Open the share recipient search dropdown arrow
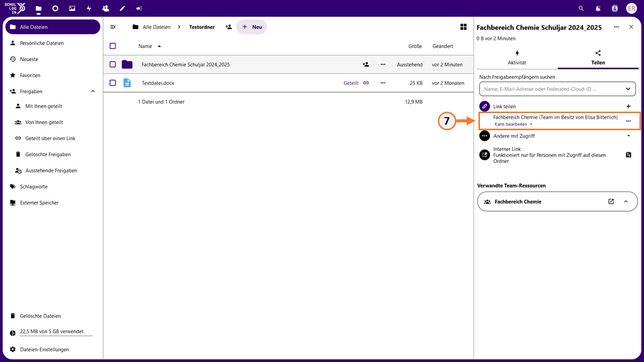Image resolution: width=644 pixels, height=362 pixels. tap(628, 89)
